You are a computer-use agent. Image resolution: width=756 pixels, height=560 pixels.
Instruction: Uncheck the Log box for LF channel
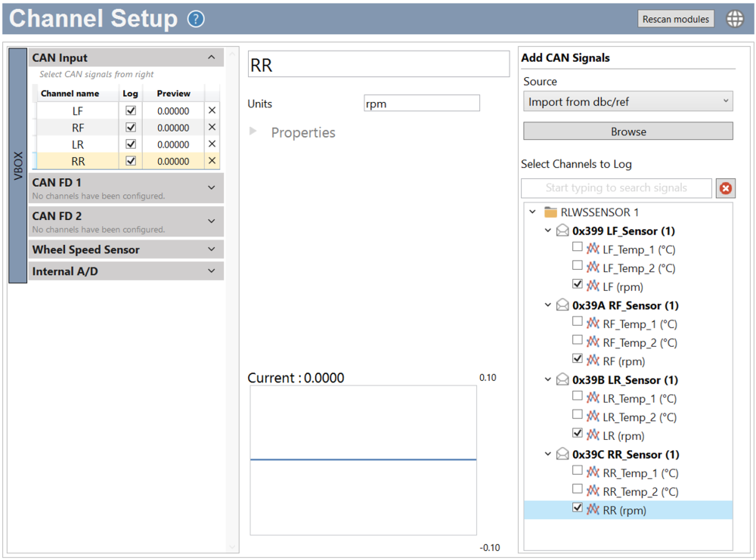130,110
